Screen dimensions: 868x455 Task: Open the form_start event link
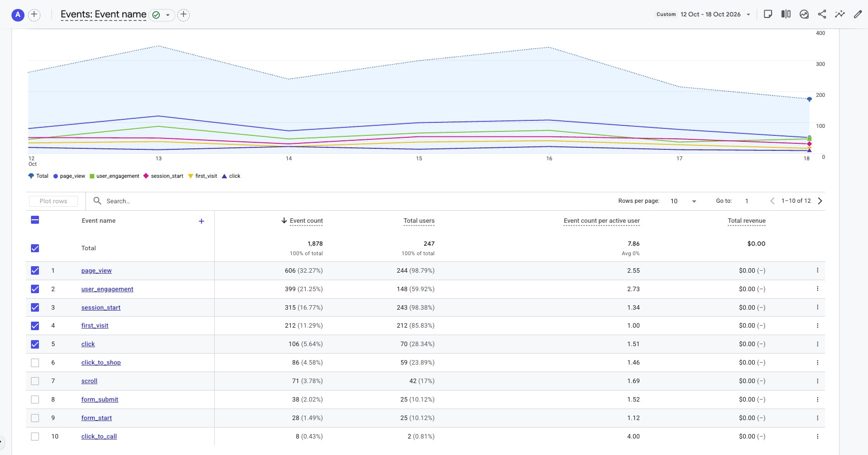point(96,418)
